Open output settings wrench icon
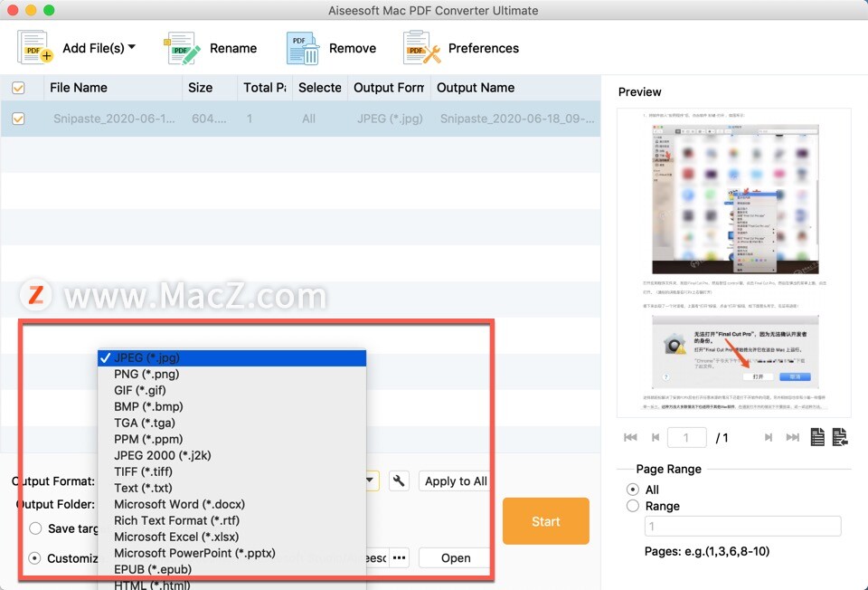 tap(399, 481)
